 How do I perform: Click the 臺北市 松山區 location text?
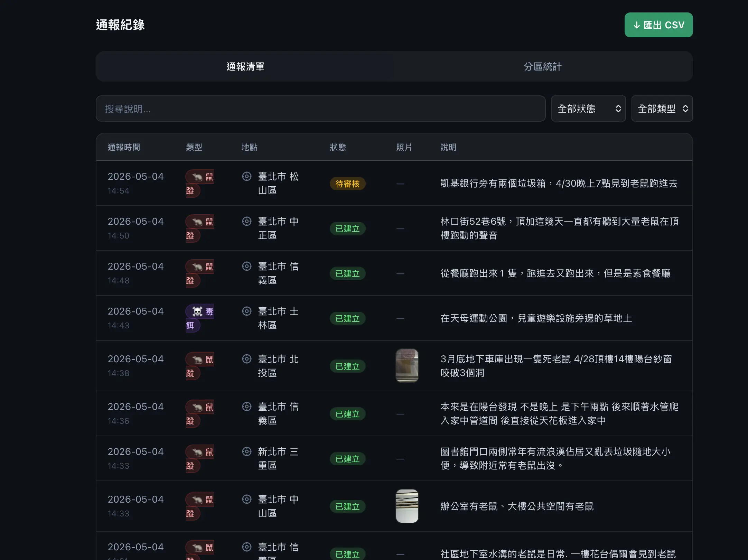pyautogui.click(x=278, y=183)
